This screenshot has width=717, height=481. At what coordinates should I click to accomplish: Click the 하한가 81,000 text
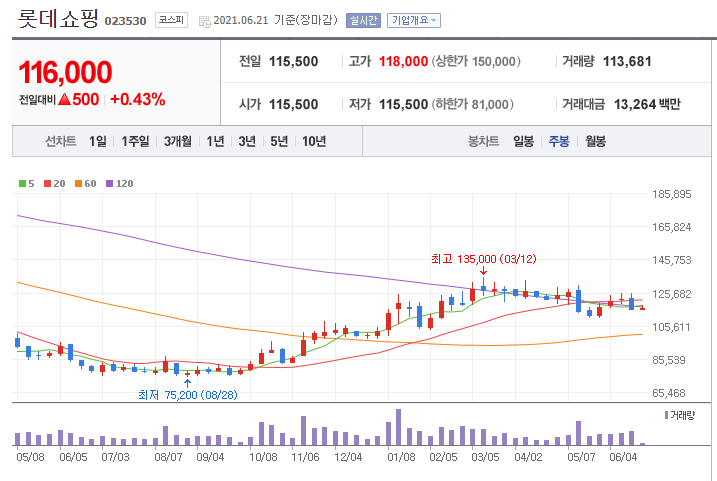click(472, 104)
